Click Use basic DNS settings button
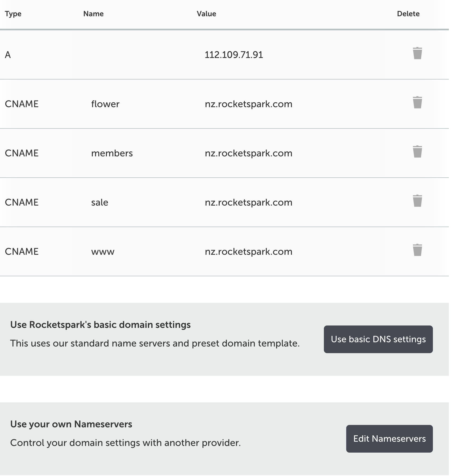This screenshot has height=476, width=468. tap(378, 339)
